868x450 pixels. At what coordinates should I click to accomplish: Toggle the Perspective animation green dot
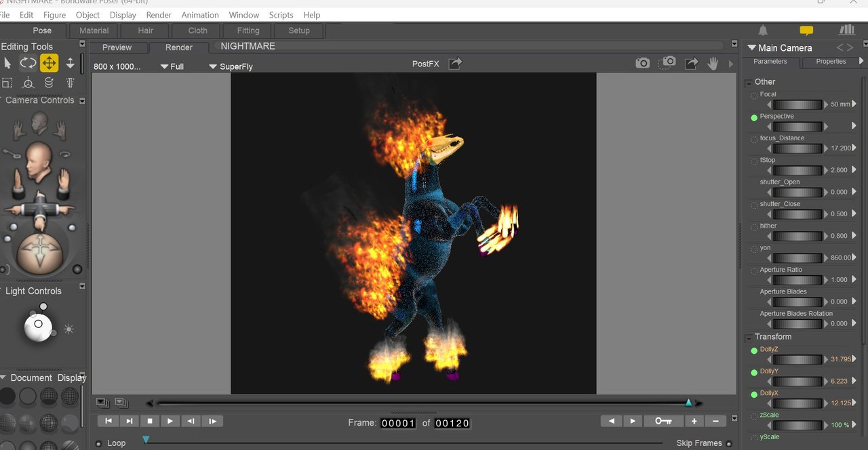coord(754,117)
